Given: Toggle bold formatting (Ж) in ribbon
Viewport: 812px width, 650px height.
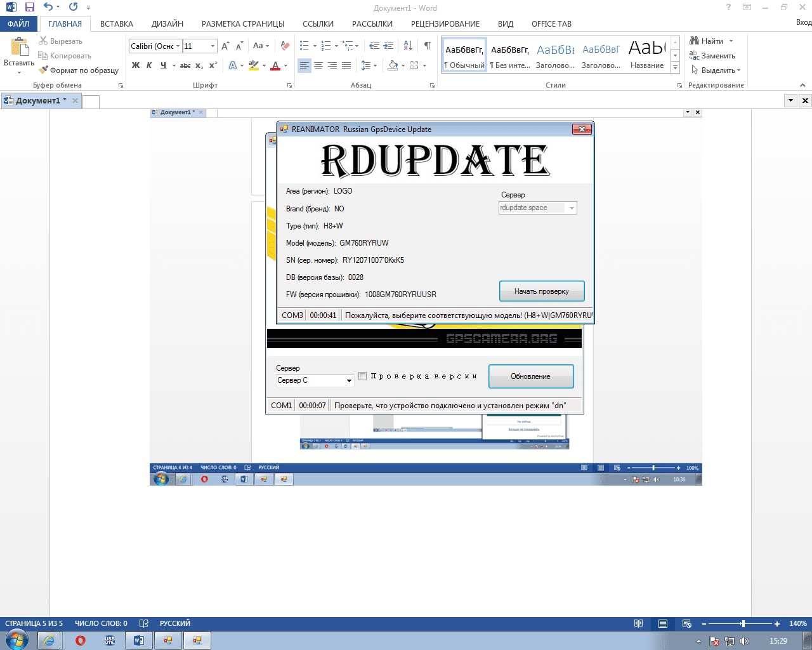Looking at the screenshot, I should point(136,65).
